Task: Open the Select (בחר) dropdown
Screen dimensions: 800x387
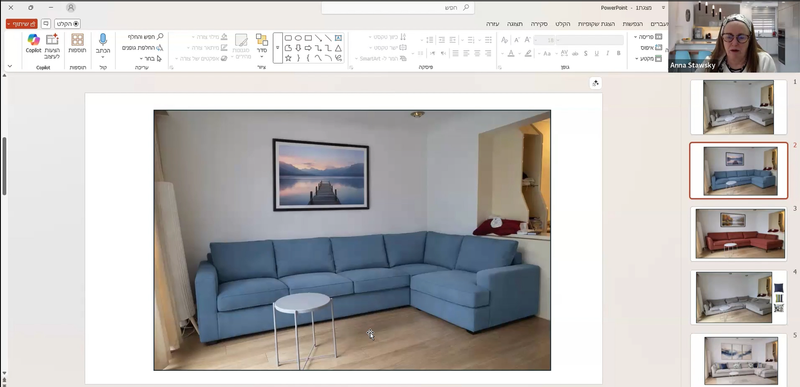Action: [x=150, y=59]
